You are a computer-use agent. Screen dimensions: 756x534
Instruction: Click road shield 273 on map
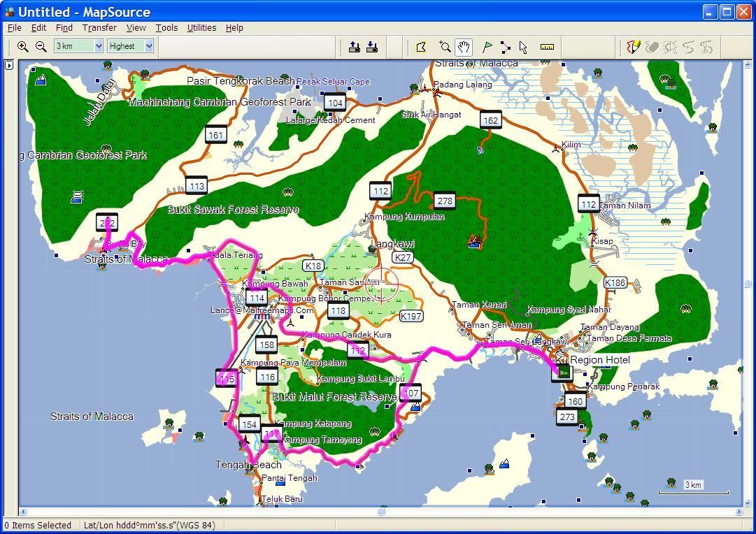[x=567, y=417]
